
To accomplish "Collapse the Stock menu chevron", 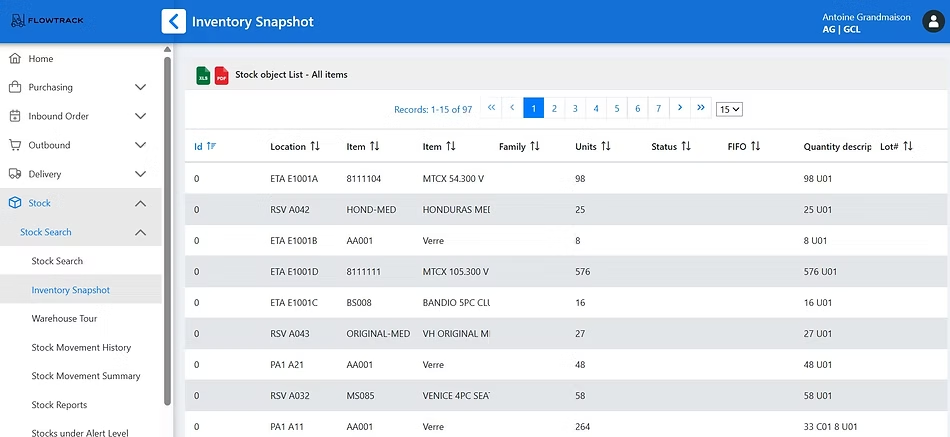I will (141, 203).
